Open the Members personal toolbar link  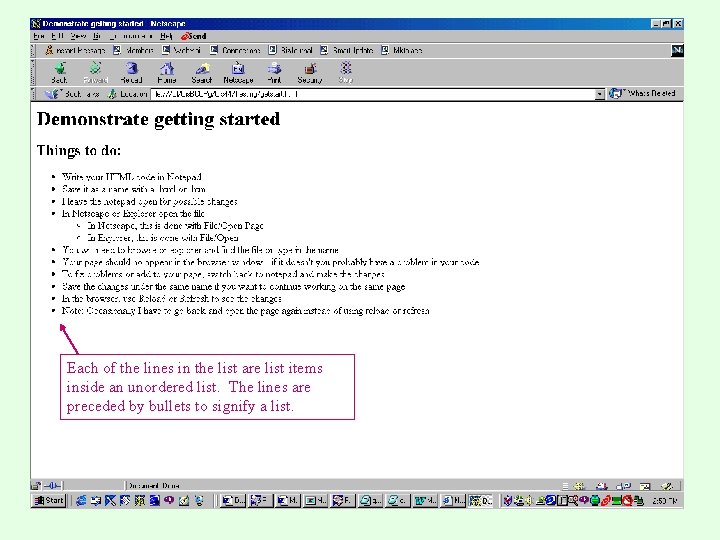[x=134, y=50]
